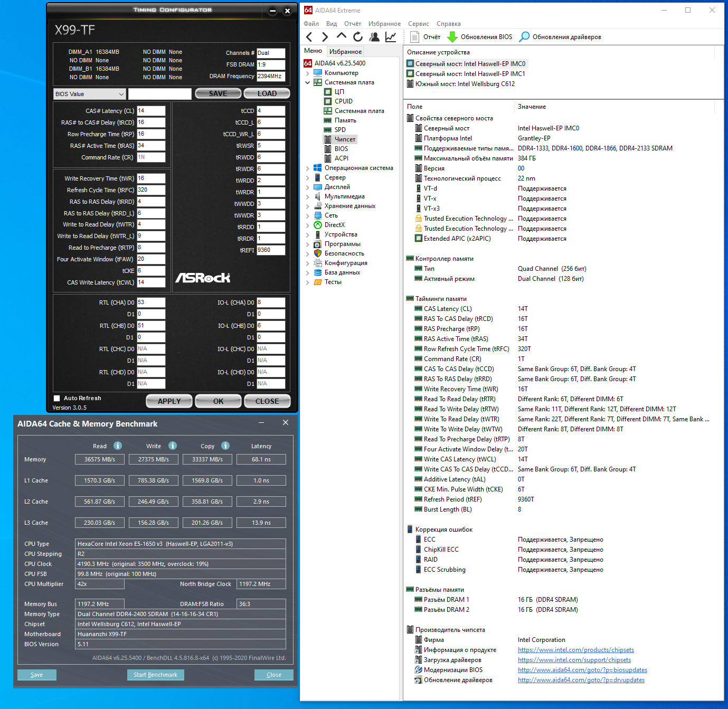Screen dimensions: 728x709
Task: Open the Вид menu
Action: click(x=332, y=24)
